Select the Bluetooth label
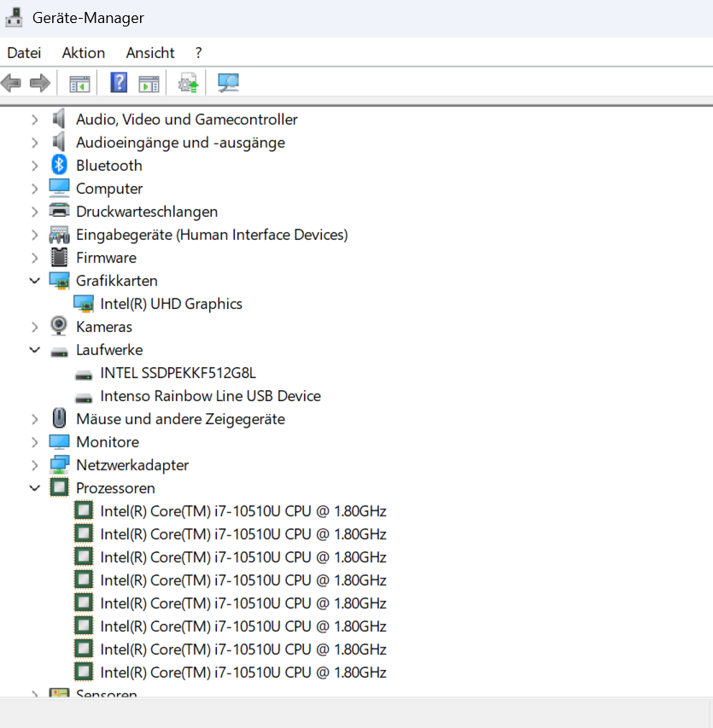Viewport: 713px width, 728px height. [109, 166]
